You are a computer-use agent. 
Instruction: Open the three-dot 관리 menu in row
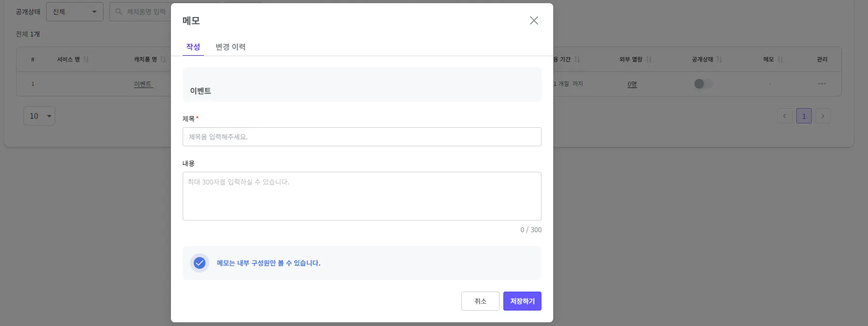coord(822,84)
